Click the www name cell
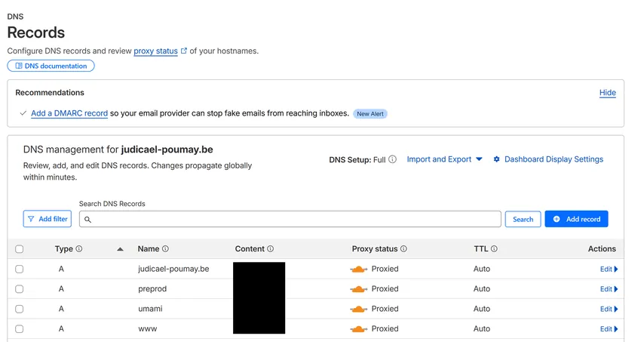Screen dimensions: 644x342 [148, 329]
